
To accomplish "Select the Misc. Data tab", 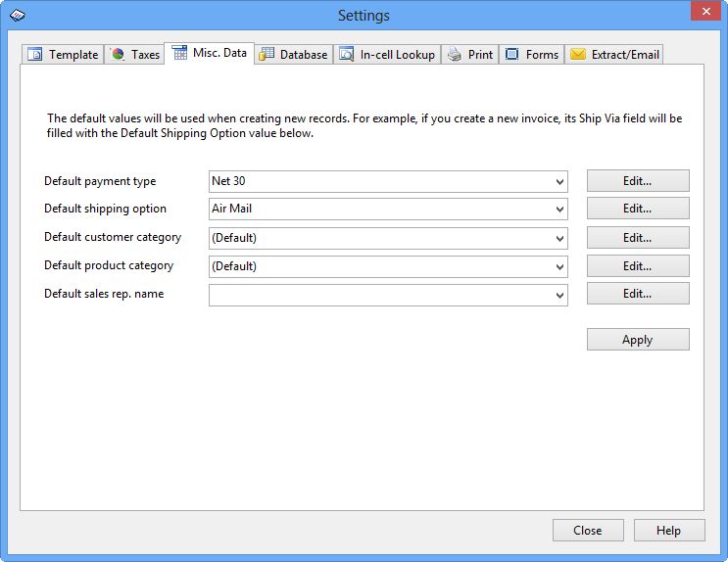I will (210, 53).
